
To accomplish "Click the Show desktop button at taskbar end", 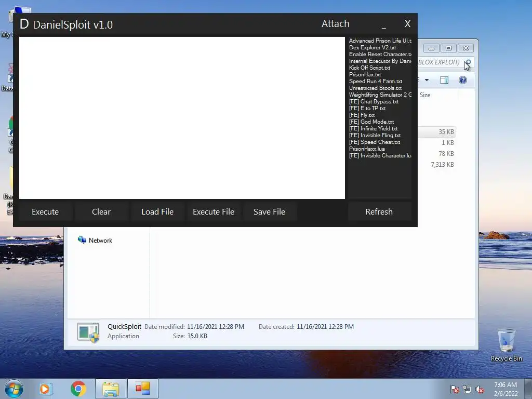I will (x=528, y=389).
